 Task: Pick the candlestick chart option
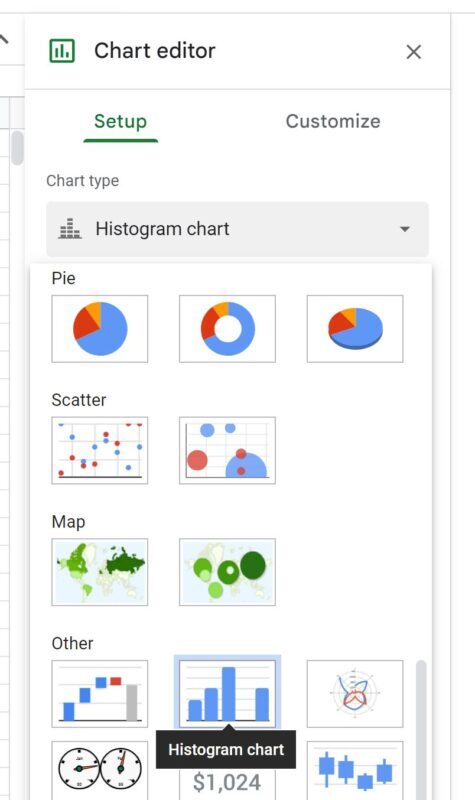[x=355, y=770]
